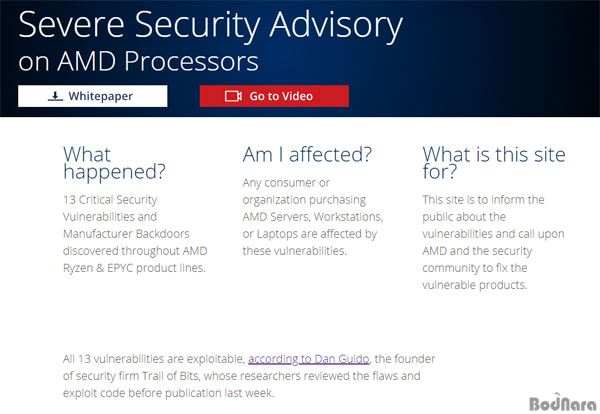Click the 'AMD Servers, Workstations' text line
The image size is (600, 414).
coord(313,217)
